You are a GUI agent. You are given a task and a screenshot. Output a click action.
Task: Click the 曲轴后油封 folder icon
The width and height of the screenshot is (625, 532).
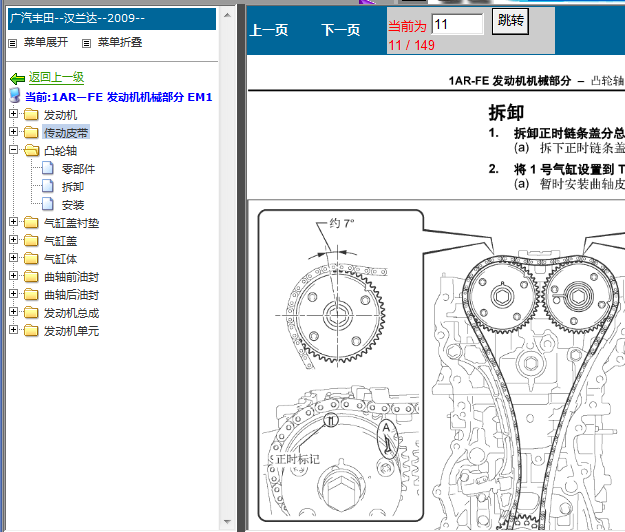tap(31, 294)
